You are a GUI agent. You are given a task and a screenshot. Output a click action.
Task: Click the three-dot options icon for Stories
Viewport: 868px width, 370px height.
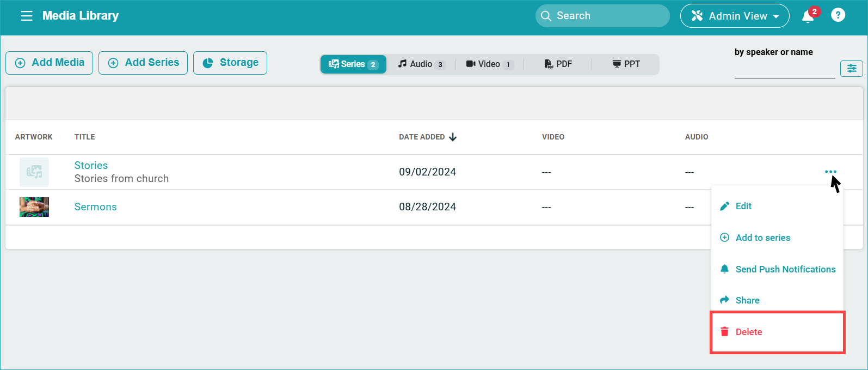[830, 172]
